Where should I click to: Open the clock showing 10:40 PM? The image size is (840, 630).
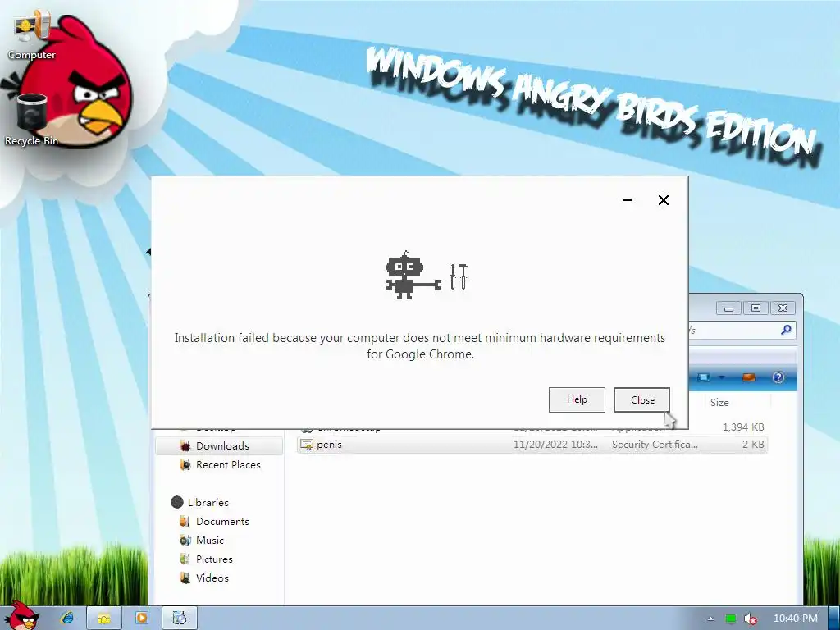[795, 619]
